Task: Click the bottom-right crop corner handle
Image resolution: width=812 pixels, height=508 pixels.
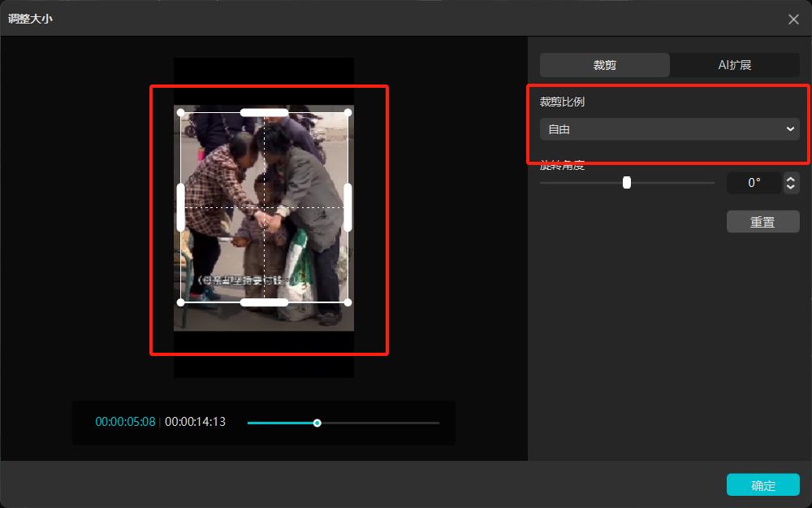Action: [x=348, y=302]
